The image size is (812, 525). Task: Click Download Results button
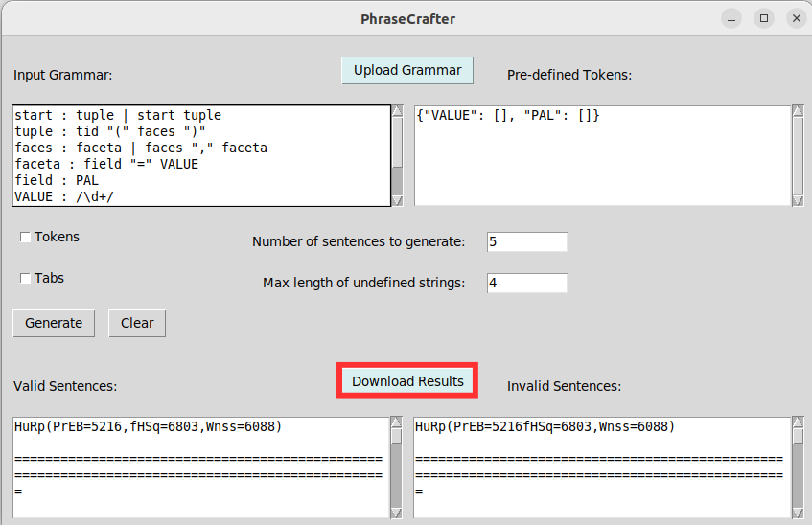coord(407,381)
